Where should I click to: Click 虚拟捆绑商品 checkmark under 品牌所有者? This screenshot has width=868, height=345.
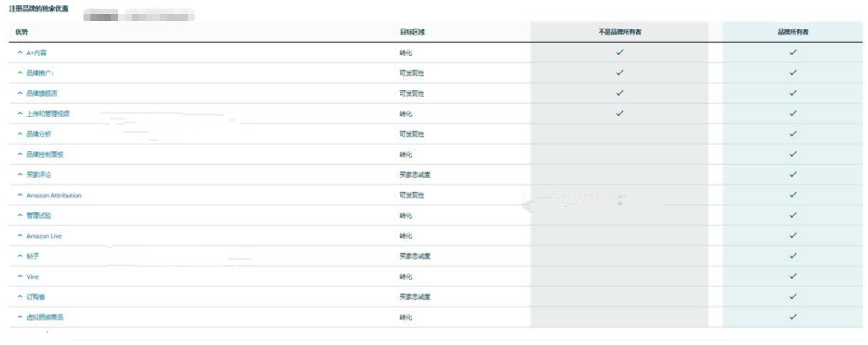[793, 317]
